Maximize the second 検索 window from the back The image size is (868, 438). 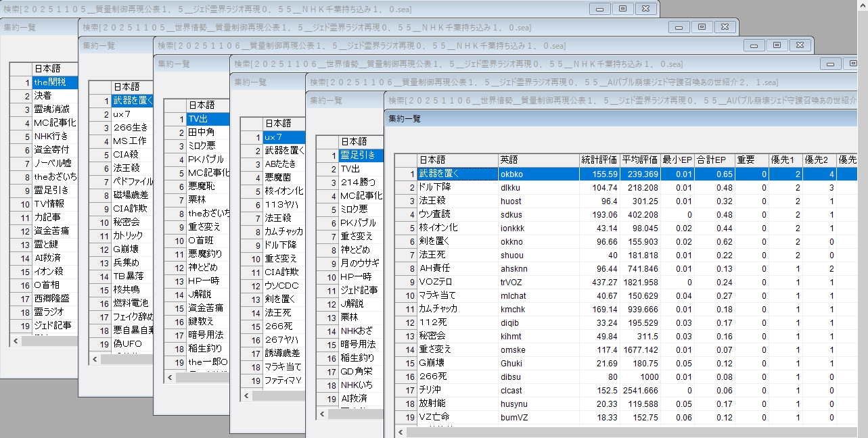coord(702,27)
